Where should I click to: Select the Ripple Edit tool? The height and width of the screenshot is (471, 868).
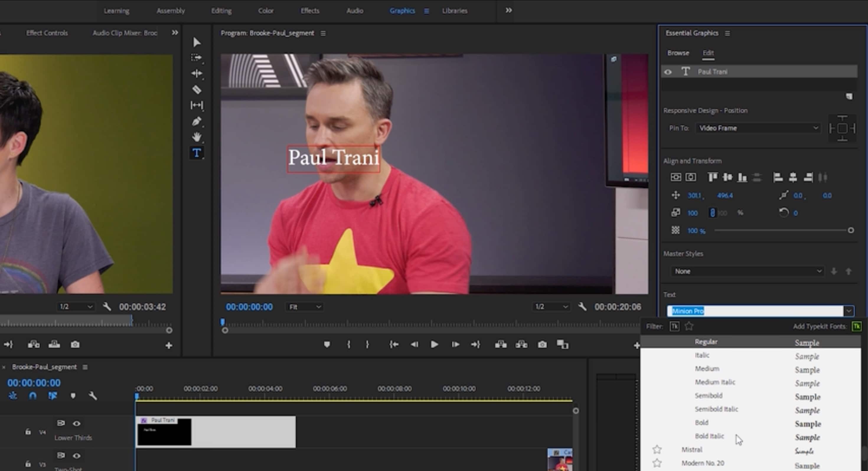coord(197,73)
